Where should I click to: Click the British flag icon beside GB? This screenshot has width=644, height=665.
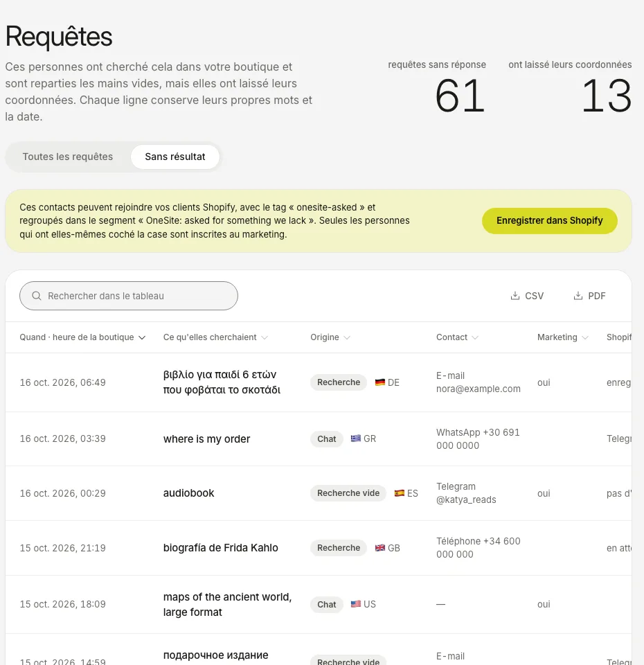(x=380, y=548)
